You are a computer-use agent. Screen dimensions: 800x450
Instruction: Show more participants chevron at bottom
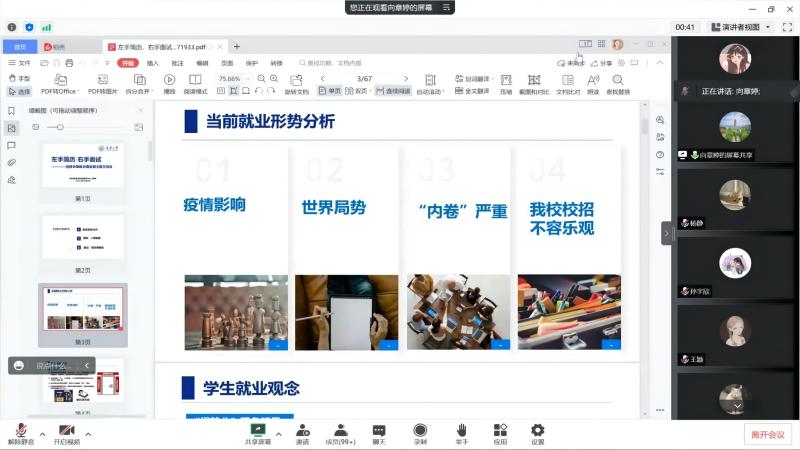[x=737, y=406]
